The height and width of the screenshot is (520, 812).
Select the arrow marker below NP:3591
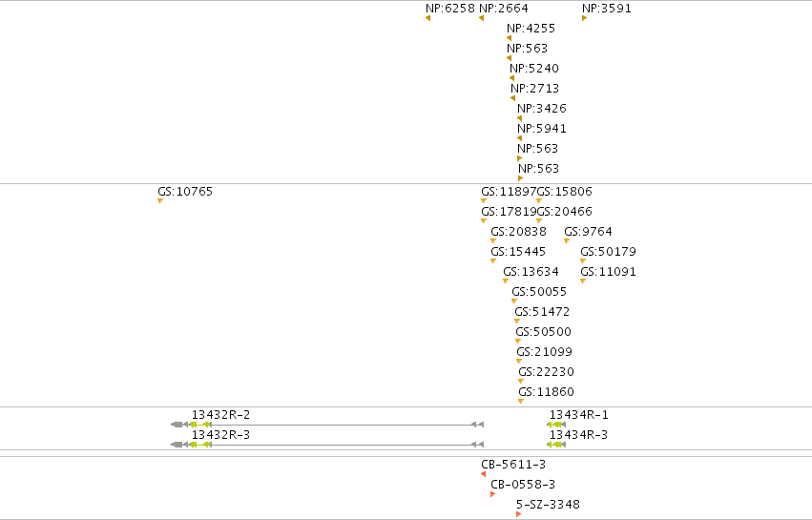coord(585,18)
